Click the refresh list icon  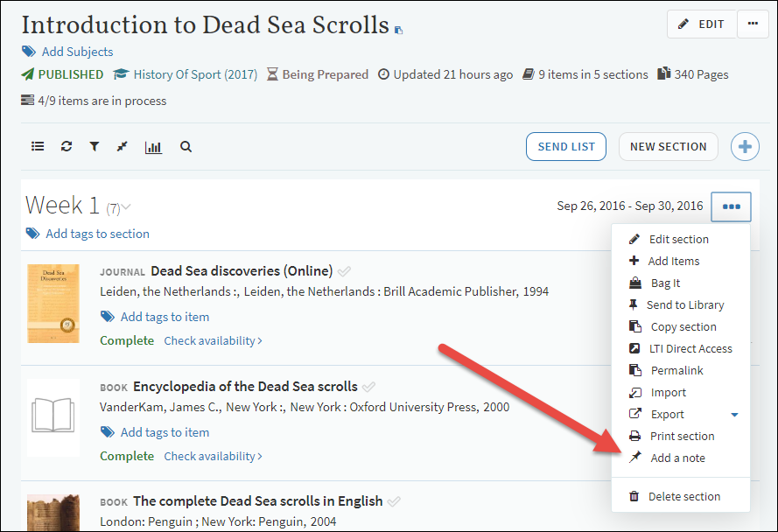(67, 146)
